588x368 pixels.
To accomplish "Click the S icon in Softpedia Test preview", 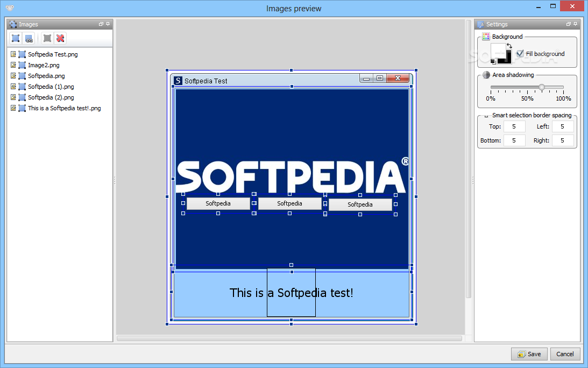I will tap(178, 81).
